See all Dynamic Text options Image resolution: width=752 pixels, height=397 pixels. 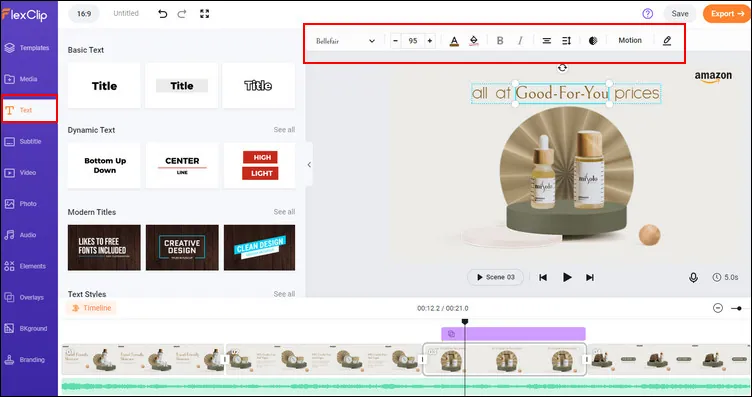point(284,130)
